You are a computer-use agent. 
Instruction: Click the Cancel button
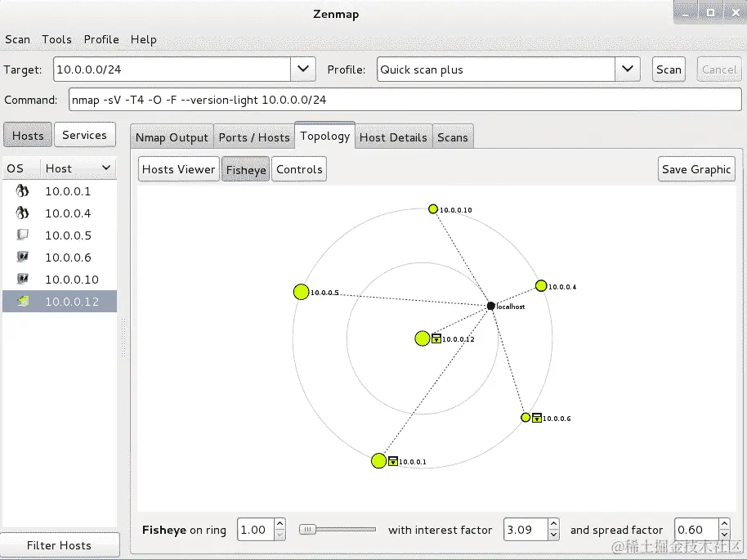(x=719, y=69)
